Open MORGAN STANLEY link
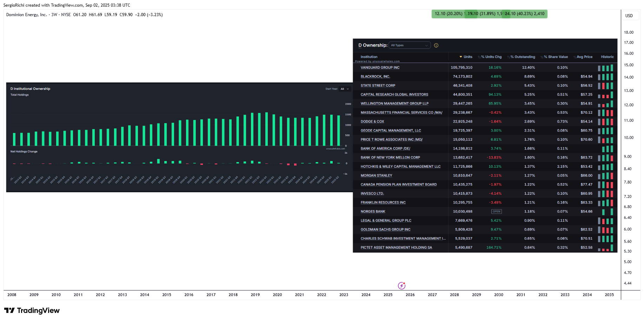The height and width of the screenshot is (321, 644). click(x=377, y=175)
